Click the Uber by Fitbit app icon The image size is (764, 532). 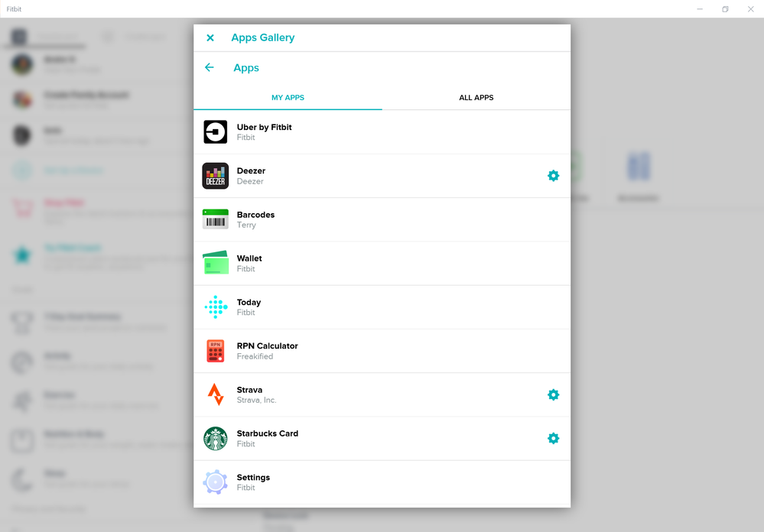[x=216, y=132]
